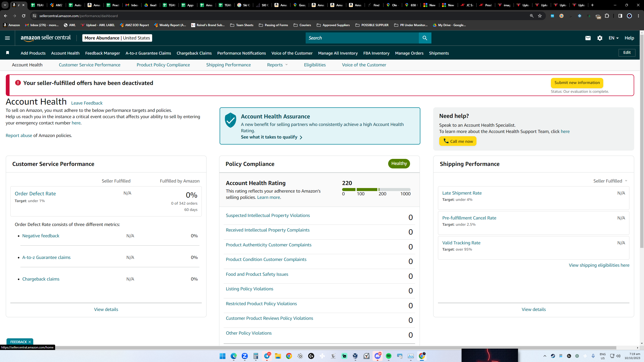
Task: Switch to the Eligibilities tab
Action: point(315,65)
